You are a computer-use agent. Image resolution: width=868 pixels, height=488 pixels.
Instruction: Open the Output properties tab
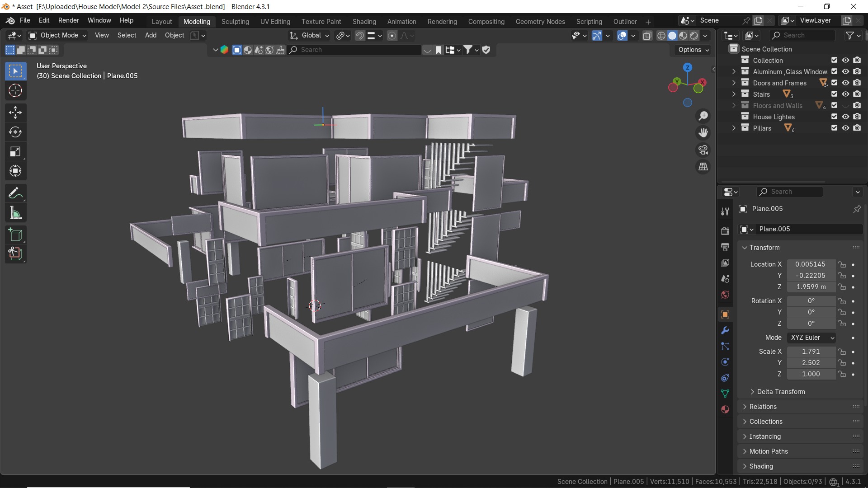pyautogui.click(x=725, y=247)
